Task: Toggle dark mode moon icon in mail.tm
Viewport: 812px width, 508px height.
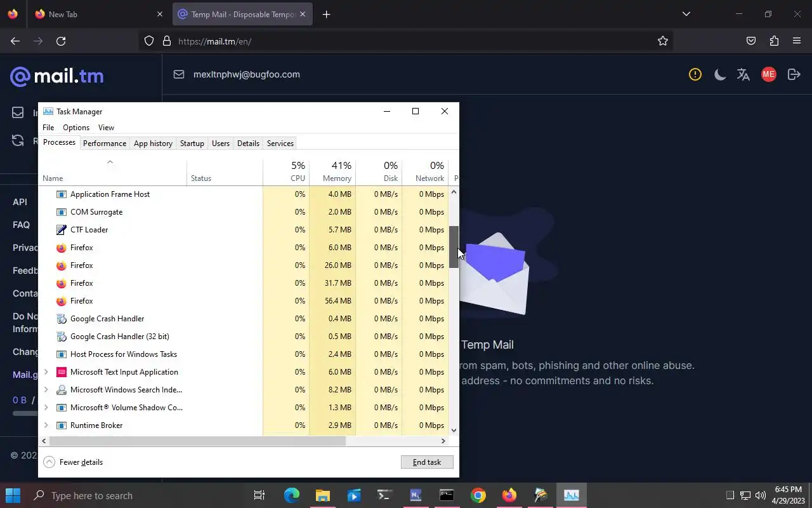Action: (x=720, y=74)
